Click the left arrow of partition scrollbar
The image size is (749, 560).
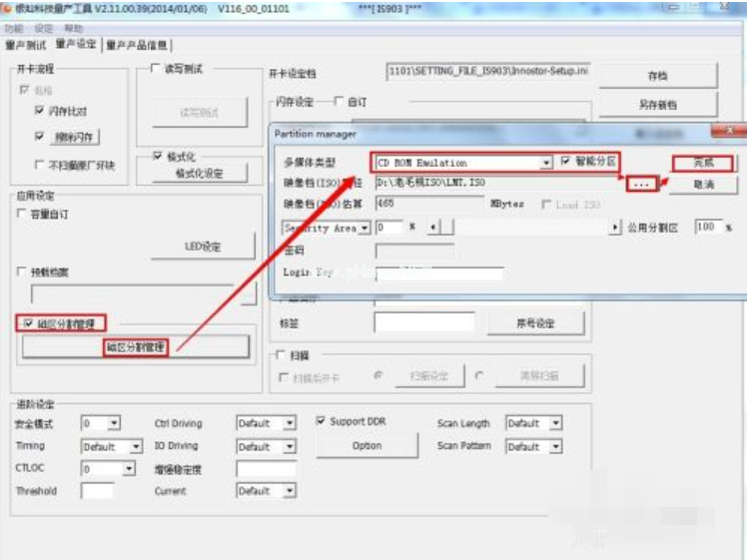[x=431, y=228]
